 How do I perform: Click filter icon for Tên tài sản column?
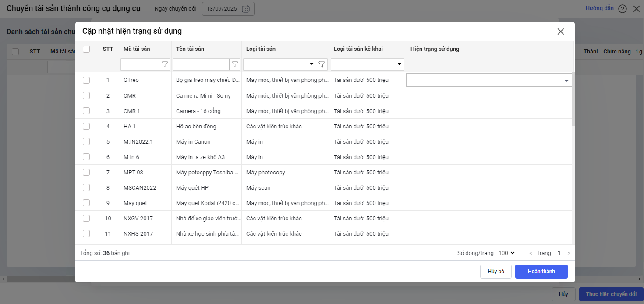235,65
